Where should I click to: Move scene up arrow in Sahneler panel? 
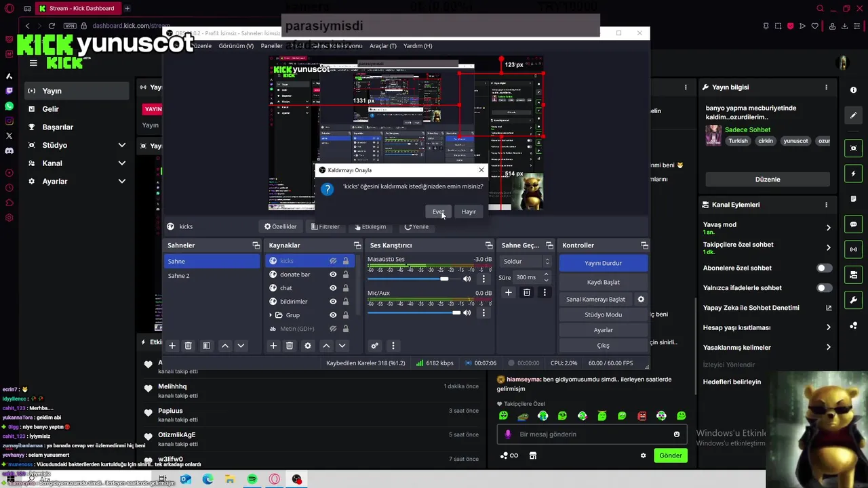224,346
